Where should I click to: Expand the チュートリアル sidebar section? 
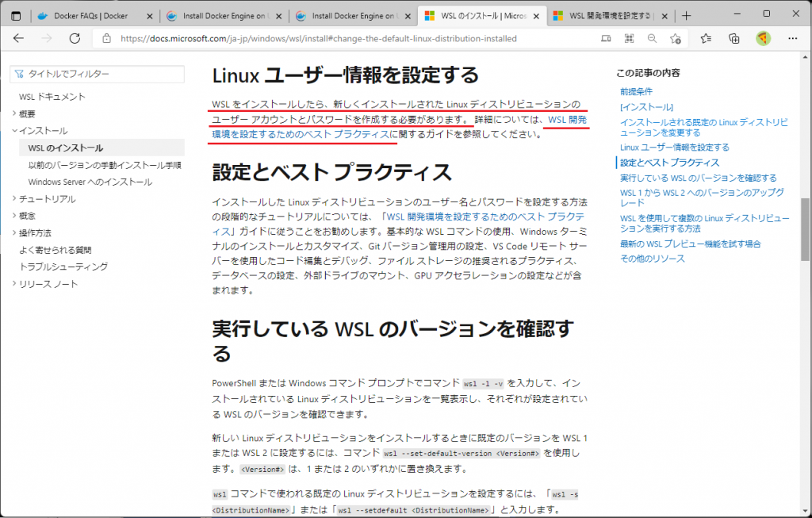pyautogui.click(x=14, y=199)
